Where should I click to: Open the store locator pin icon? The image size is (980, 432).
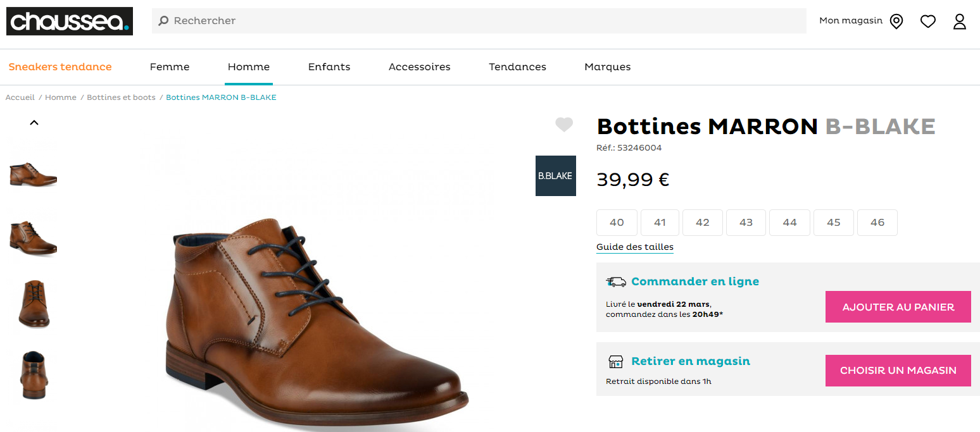click(x=896, y=22)
